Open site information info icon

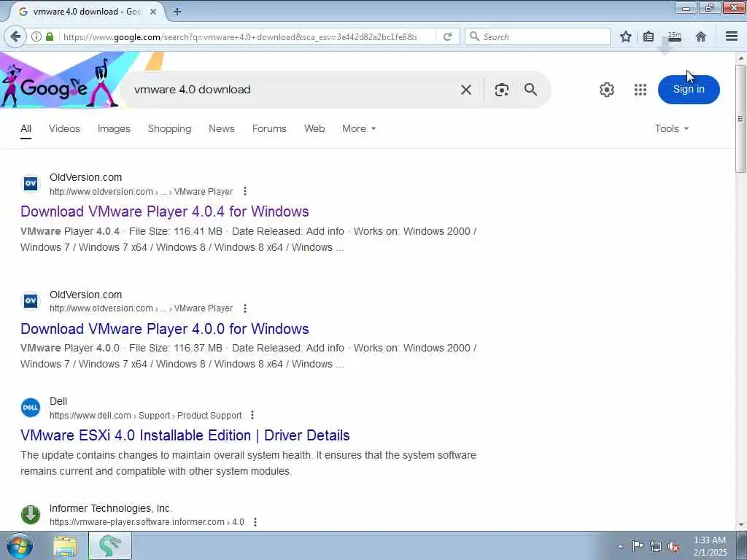click(x=36, y=36)
